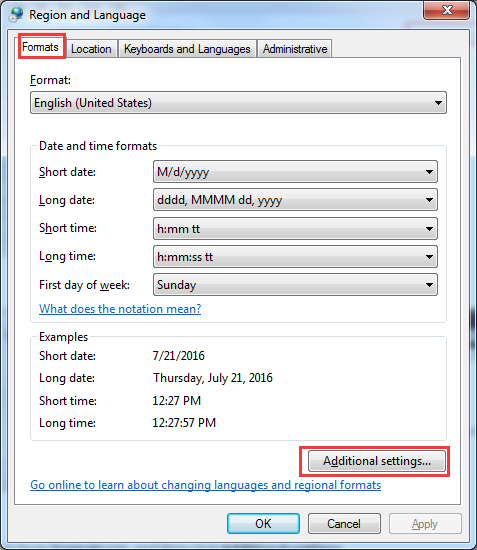
Task: Open the Format language dropdown
Action: pos(238,103)
